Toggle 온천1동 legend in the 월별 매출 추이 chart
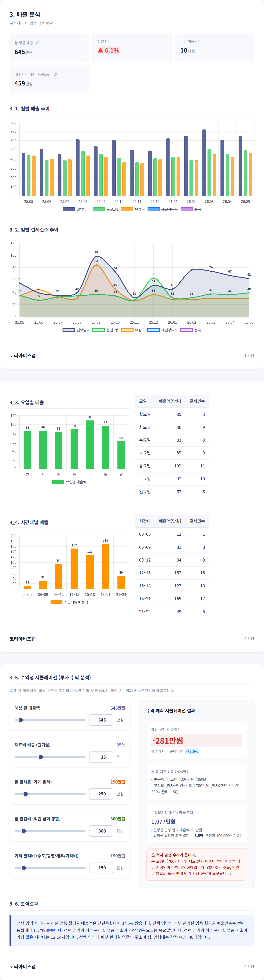Screen dimensions: 264x980 (x=106, y=209)
